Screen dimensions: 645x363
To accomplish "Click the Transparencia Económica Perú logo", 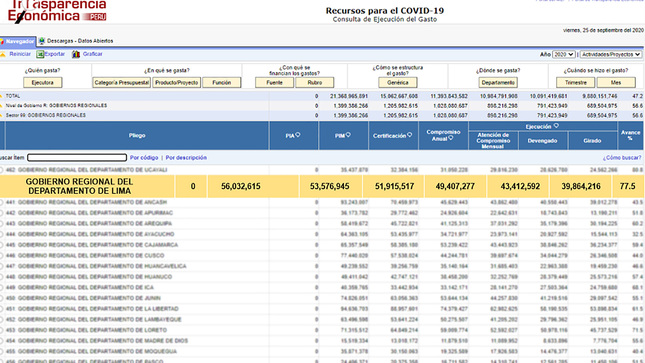I will [57, 11].
